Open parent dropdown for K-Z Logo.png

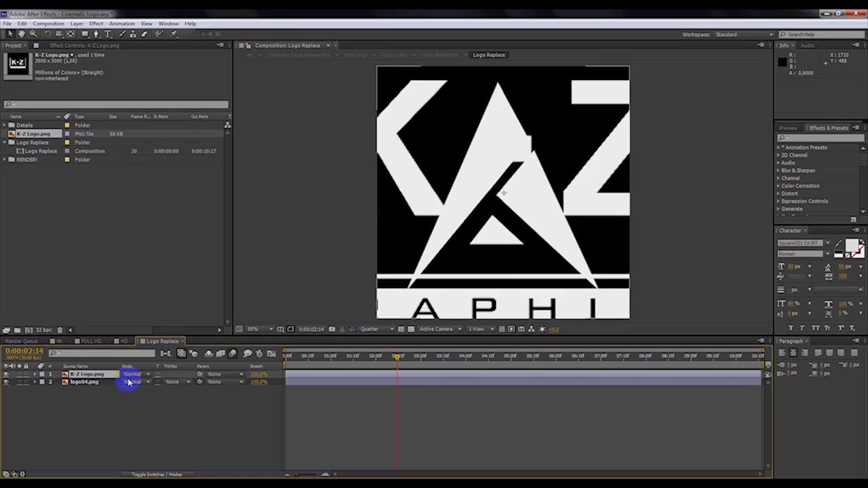[x=224, y=374]
